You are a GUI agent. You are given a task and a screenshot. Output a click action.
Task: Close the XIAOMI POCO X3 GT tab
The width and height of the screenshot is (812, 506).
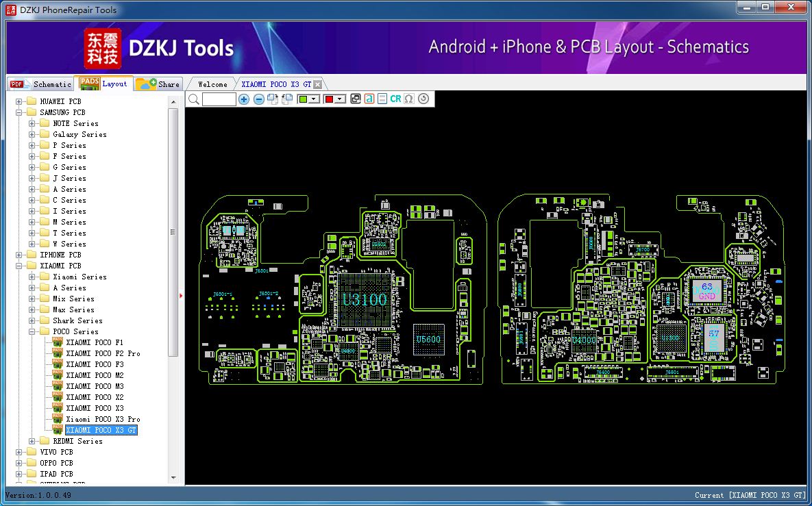(317, 84)
